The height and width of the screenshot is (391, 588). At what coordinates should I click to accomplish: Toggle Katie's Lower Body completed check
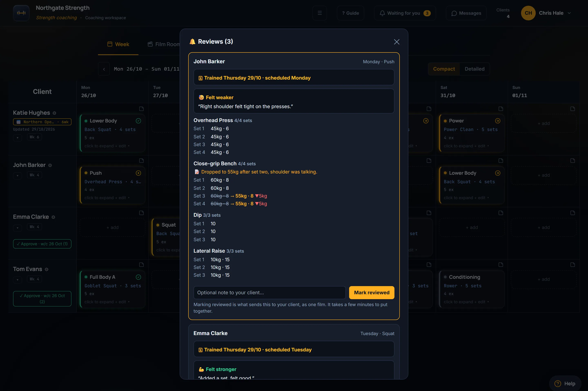[x=138, y=121]
